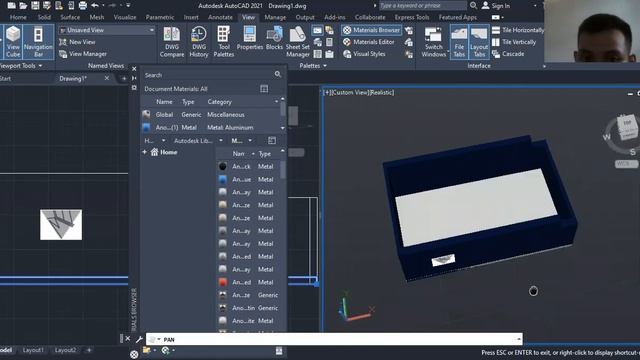This screenshot has width=640, height=360.
Task: Toggle the View Cube button
Action: point(13,42)
